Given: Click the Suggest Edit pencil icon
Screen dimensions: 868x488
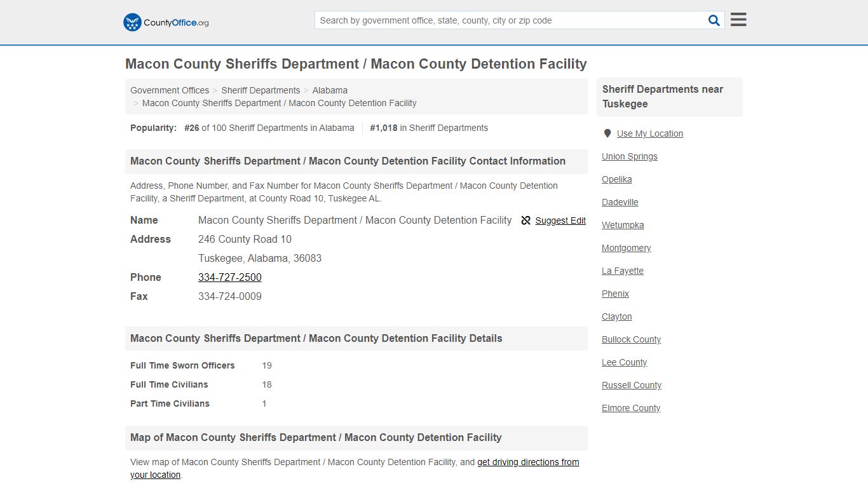Looking at the screenshot, I should 526,220.
